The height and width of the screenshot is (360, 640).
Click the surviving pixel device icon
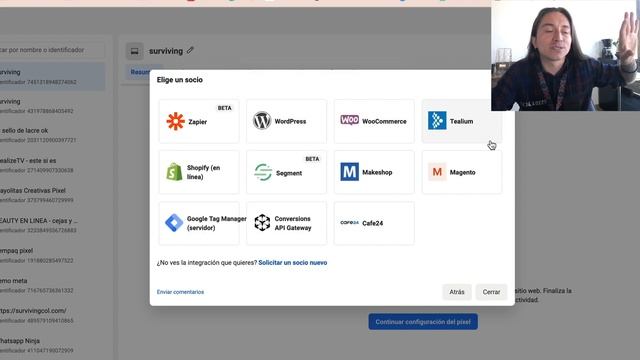pos(134,51)
